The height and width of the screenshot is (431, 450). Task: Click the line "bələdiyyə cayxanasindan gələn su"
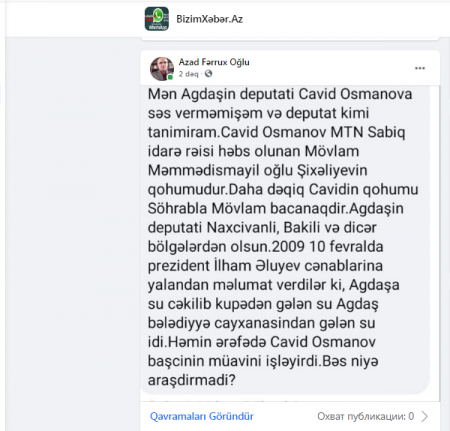262,323
